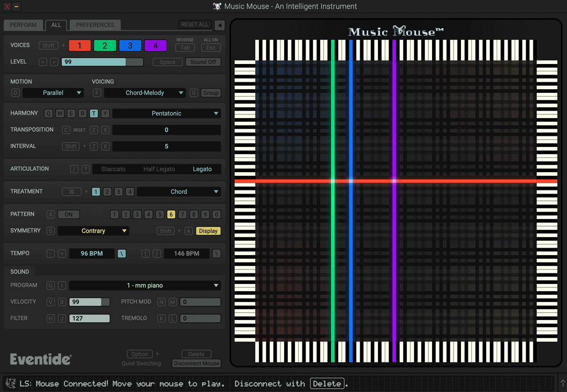Click the expand arrow in status bar
The image size is (567, 392).
562,384
